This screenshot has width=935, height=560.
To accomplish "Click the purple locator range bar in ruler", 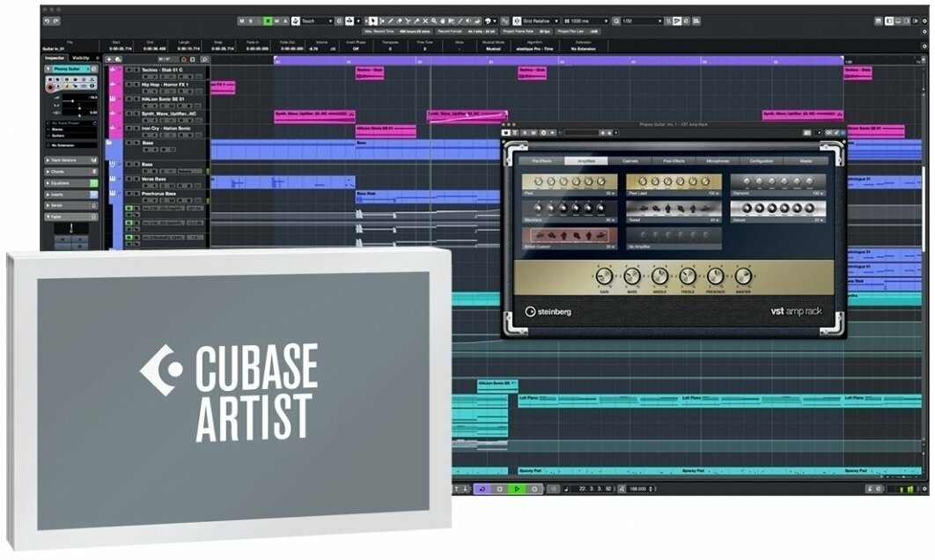I will pos(558,60).
